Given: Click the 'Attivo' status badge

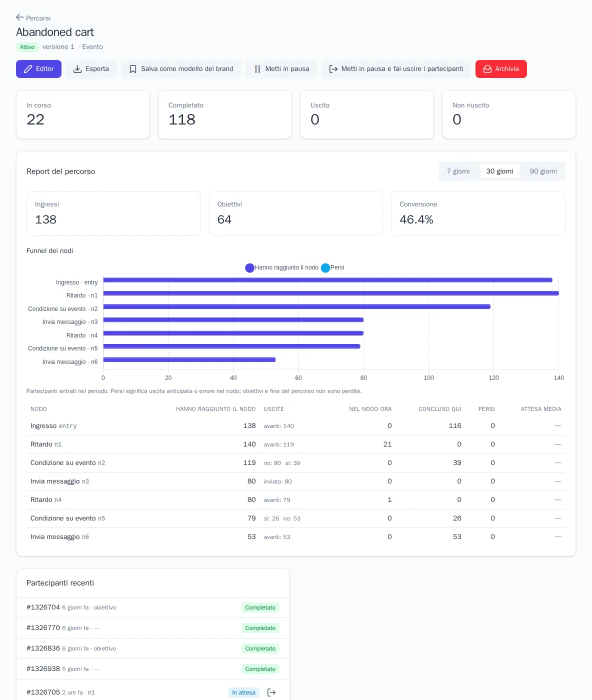Looking at the screenshot, I should pyautogui.click(x=27, y=47).
